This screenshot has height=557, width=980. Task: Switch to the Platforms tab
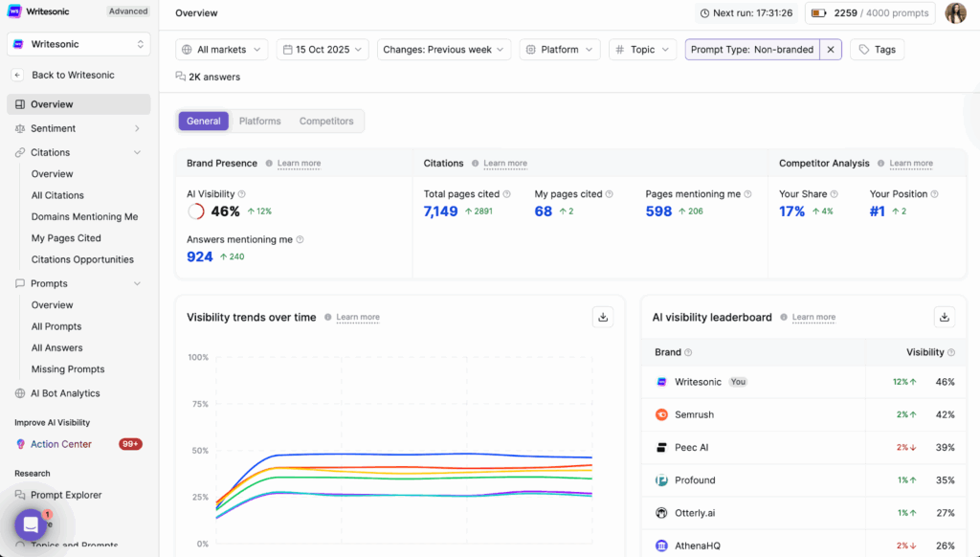click(259, 121)
